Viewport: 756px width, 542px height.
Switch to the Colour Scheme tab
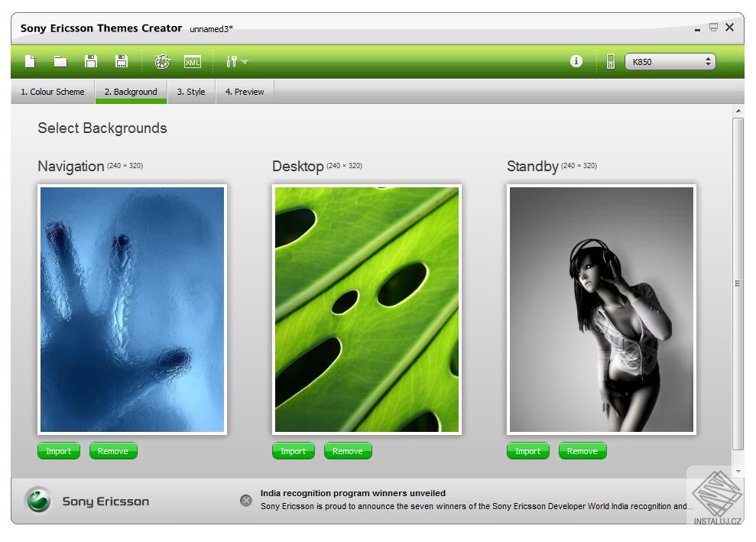coord(51,92)
